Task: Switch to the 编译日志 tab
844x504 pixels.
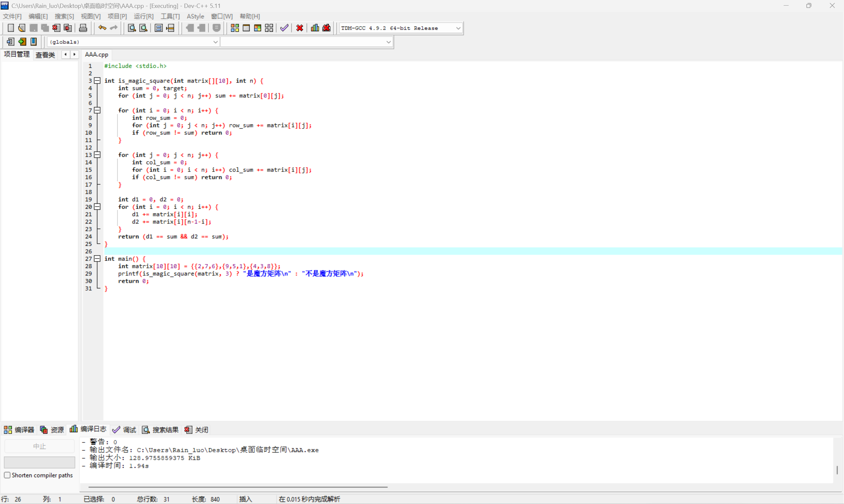Action: [88, 429]
